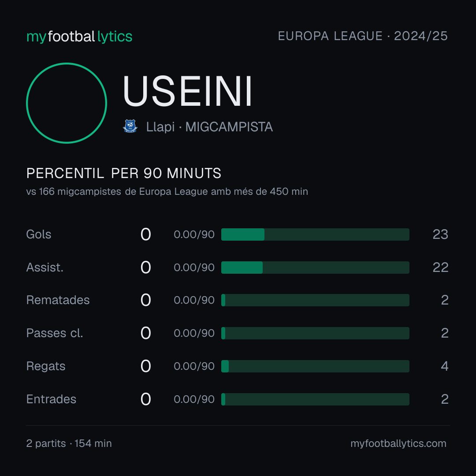Click the Assist. percentile bar
Screen dimensions: 476x476
(315, 268)
